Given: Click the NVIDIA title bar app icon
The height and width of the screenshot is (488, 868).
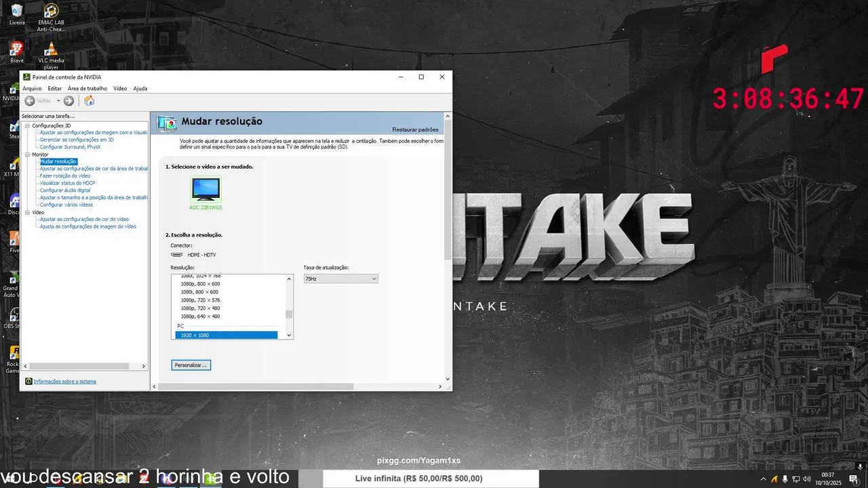Looking at the screenshot, I should 26,77.
